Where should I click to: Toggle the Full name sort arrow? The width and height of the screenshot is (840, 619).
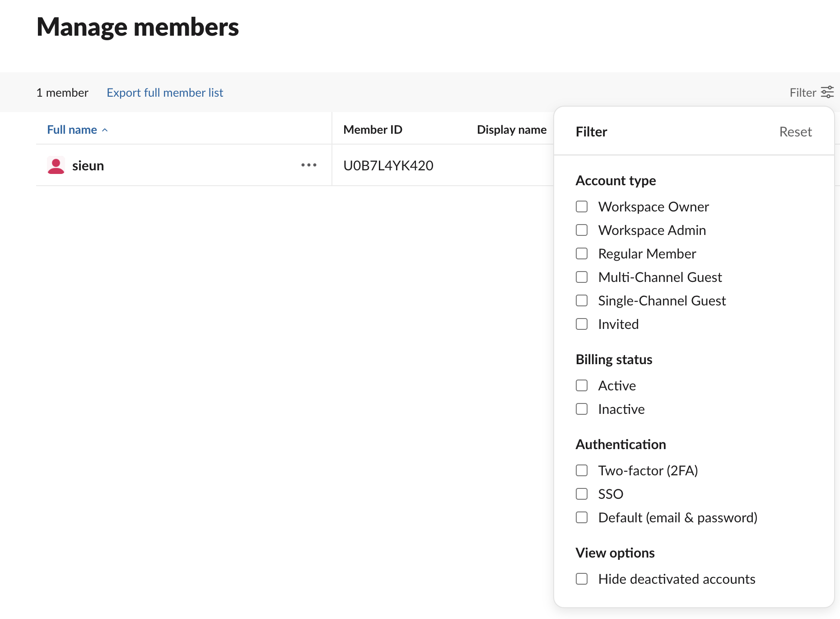105,130
